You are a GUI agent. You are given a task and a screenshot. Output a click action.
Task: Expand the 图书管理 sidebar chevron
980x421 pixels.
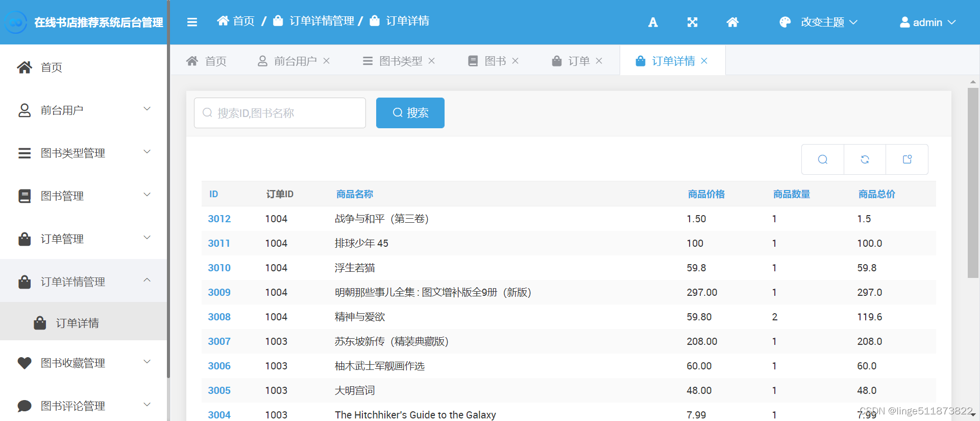147,195
